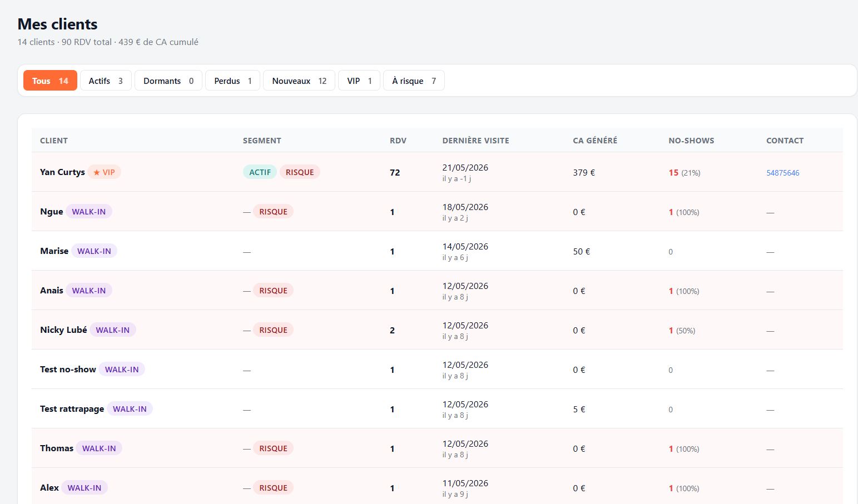Select the Tous filter tab
This screenshot has width=858, height=504.
point(50,81)
